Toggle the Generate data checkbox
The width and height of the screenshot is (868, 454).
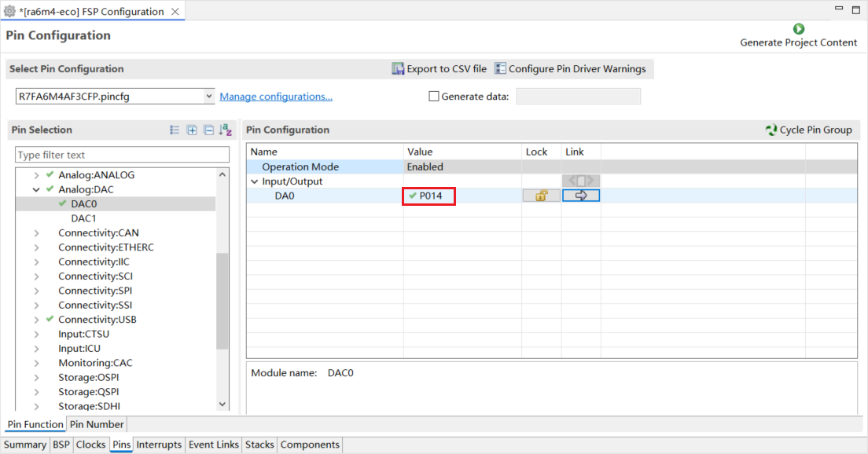click(434, 96)
